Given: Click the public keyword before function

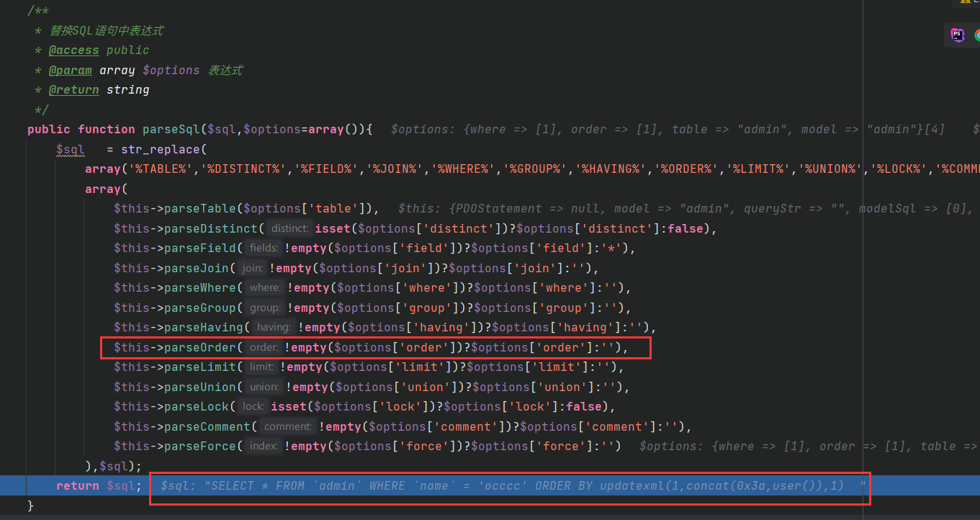Looking at the screenshot, I should 49,130.
